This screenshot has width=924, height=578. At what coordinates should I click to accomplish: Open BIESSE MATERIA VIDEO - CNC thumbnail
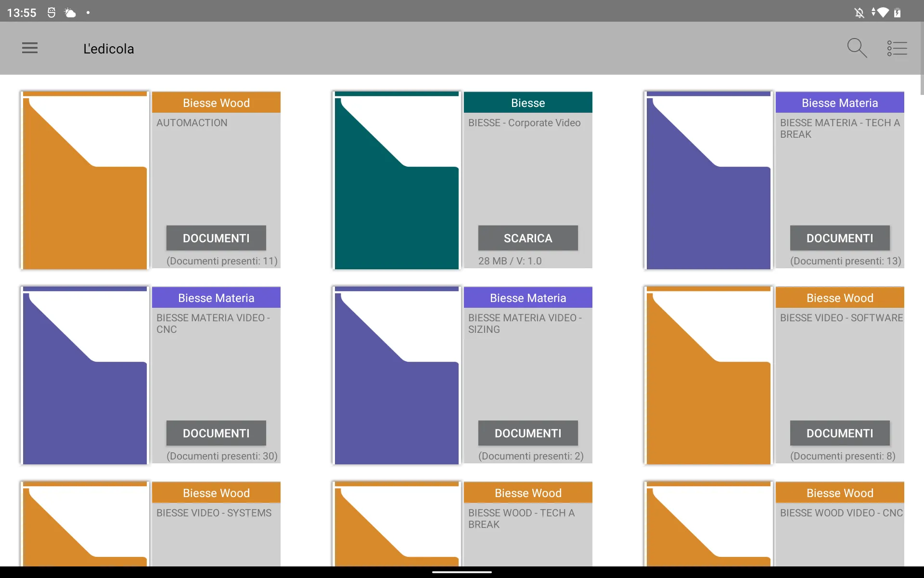pos(85,375)
